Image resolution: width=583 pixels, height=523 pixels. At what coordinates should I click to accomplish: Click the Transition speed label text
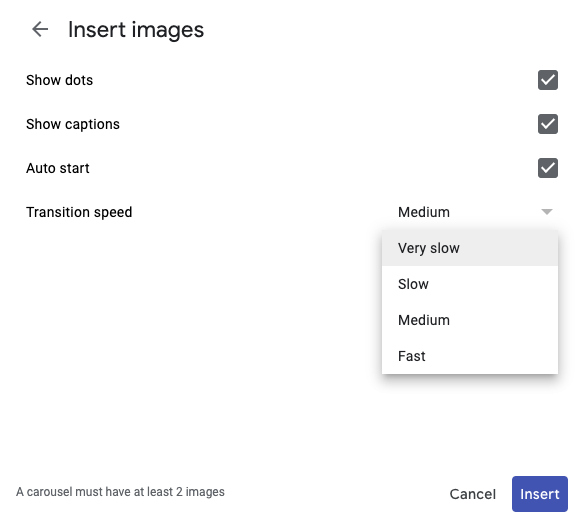(79, 212)
